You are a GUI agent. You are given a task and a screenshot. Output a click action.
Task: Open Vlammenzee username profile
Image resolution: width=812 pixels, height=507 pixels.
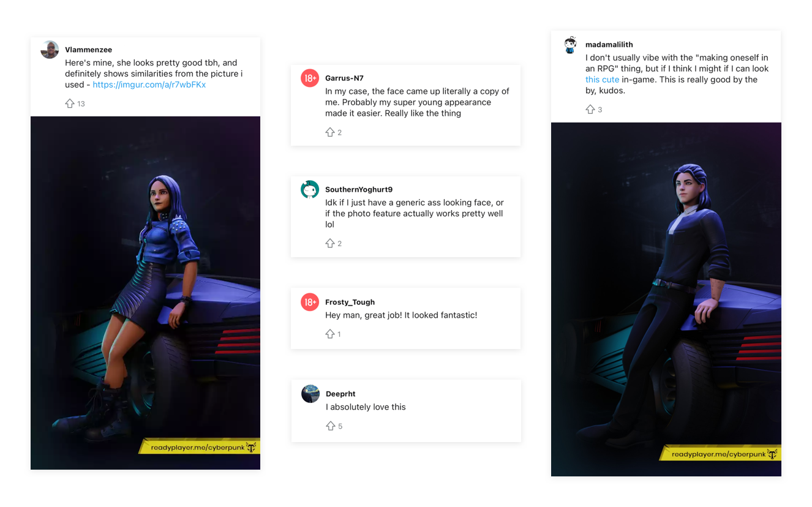pyautogui.click(x=89, y=50)
